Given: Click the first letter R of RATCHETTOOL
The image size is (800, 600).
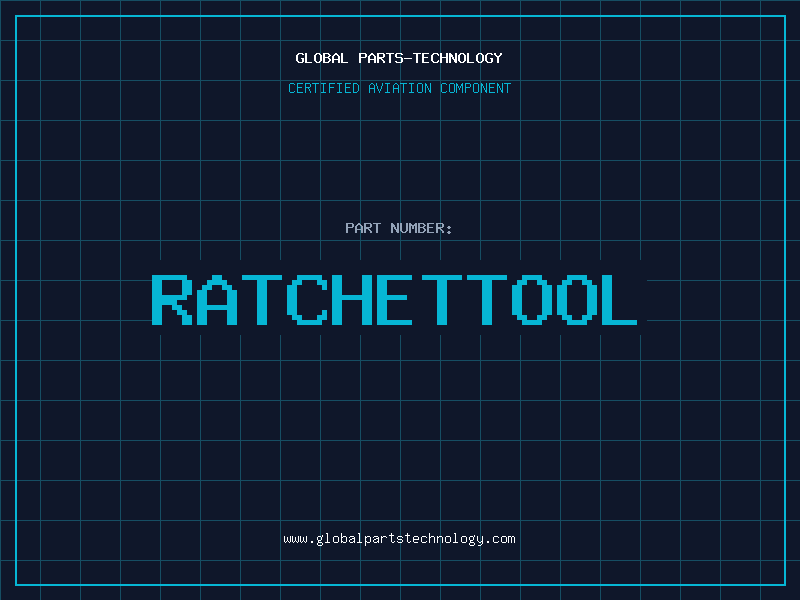Looking at the screenshot, I should (x=171, y=300).
